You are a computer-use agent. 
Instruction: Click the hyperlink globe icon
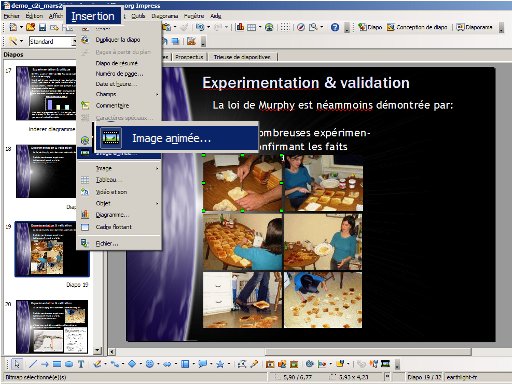point(269,27)
